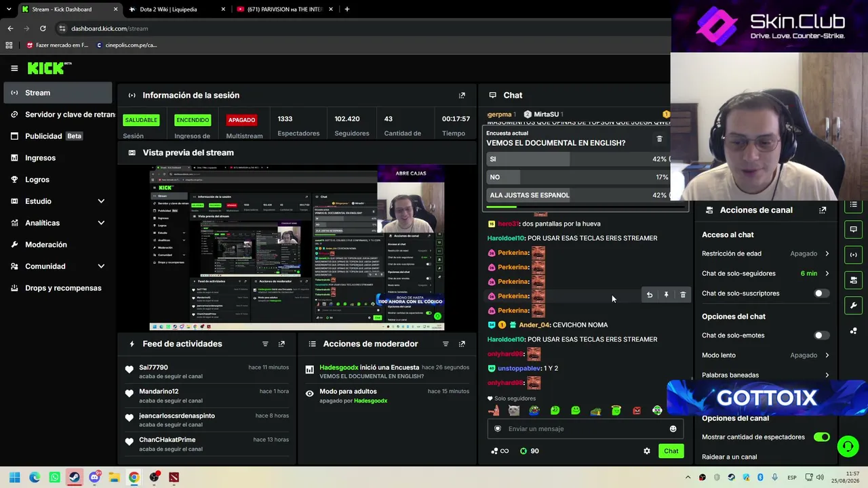Reload the browser page

pyautogui.click(x=43, y=28)
